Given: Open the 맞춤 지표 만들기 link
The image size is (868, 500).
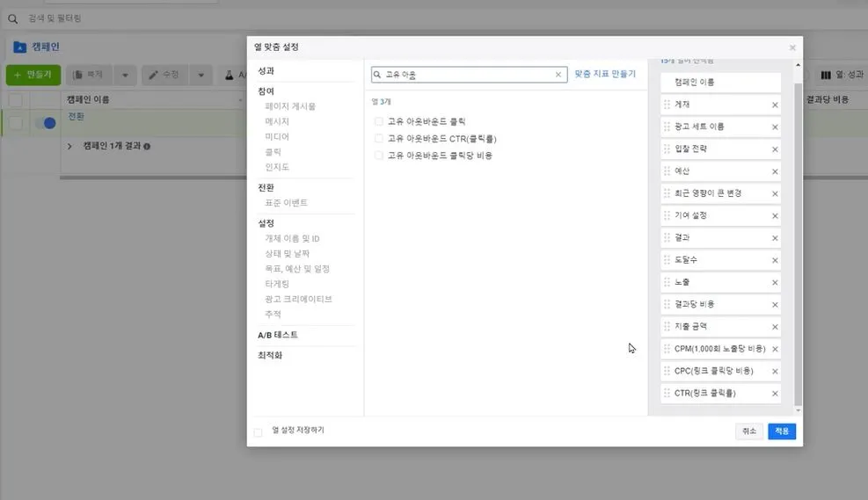Looking at the screenshot, I should tap(605, 74).
